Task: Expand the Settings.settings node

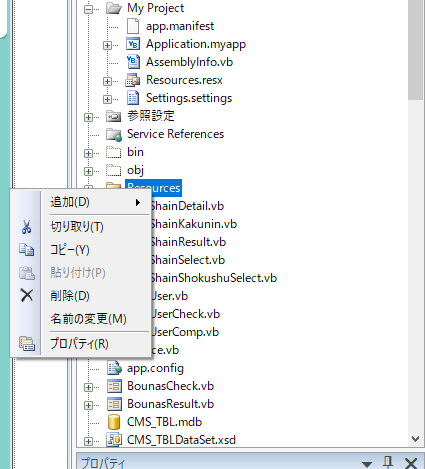Action: coord(107,99)
